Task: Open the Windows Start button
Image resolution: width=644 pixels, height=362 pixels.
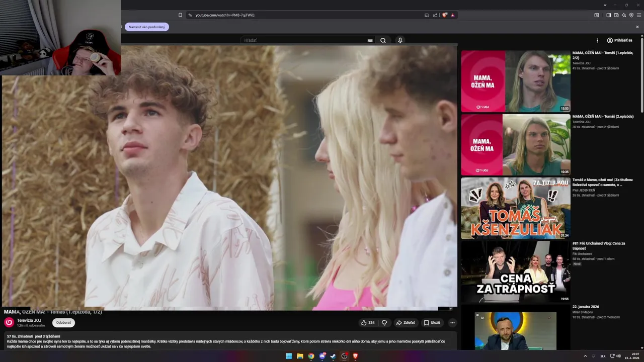Action: (289, 356)
